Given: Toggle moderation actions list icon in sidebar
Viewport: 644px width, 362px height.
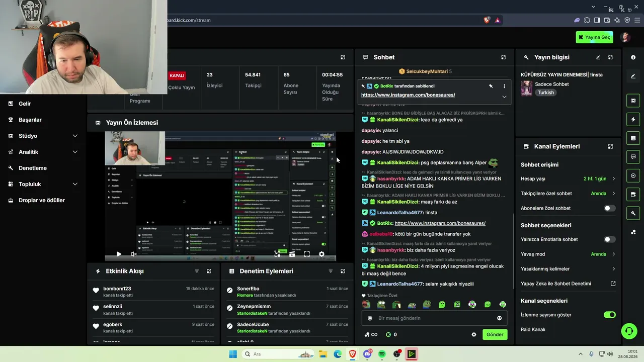Looking at the screenshot, I should pos(633,138).
